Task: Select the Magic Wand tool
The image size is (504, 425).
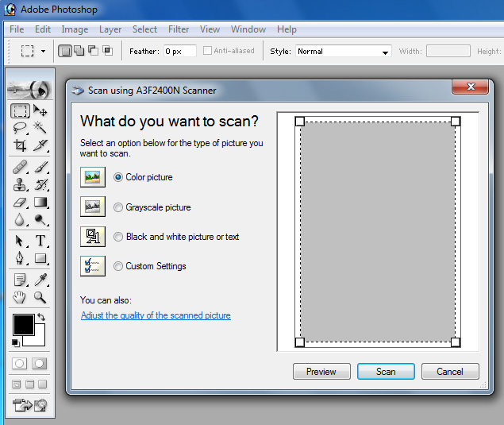Action: coord(40,128)
